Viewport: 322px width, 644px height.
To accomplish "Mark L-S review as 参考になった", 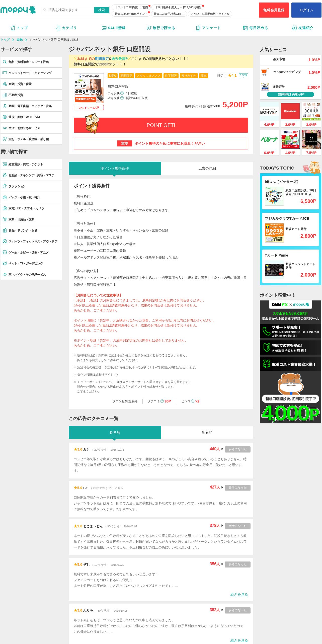I will pyautogui.click(x=237, y=488).
